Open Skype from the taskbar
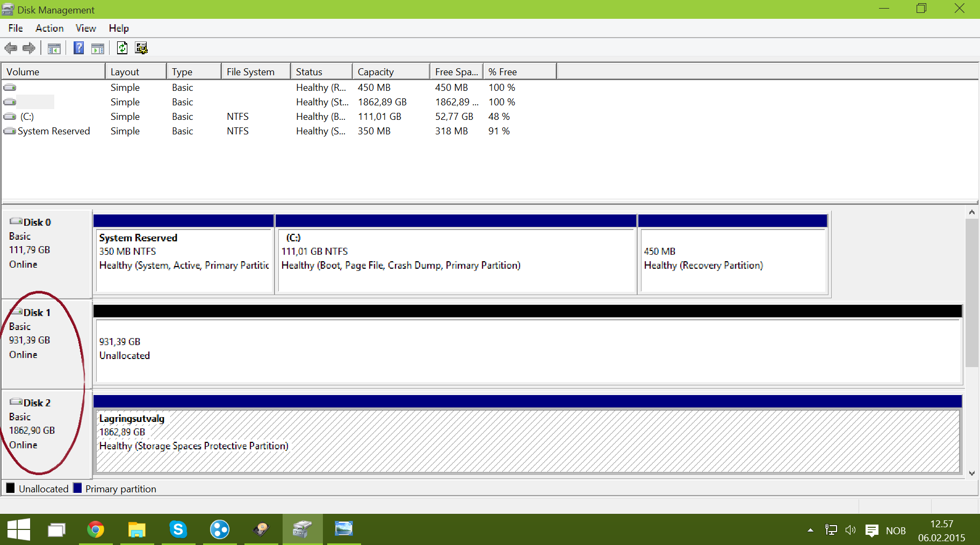This screenshot has height=545, width=980. 178,529
